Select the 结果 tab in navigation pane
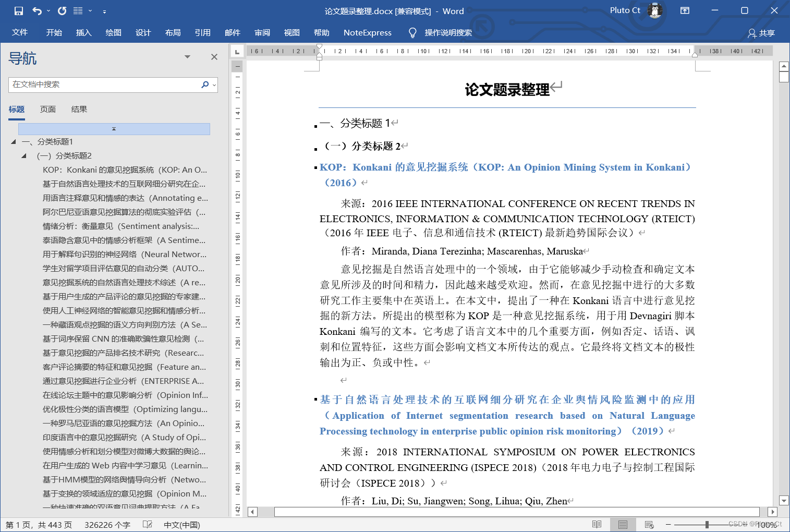This screenshot has height=532, width=790. (79, 110)
